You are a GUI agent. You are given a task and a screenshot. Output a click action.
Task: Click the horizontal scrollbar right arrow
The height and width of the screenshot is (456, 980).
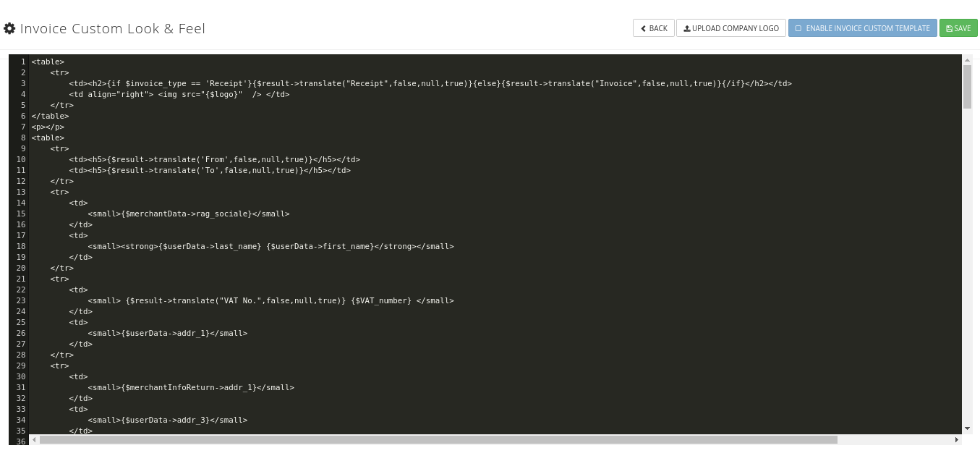pyautogui.click(x=956, y=439)
